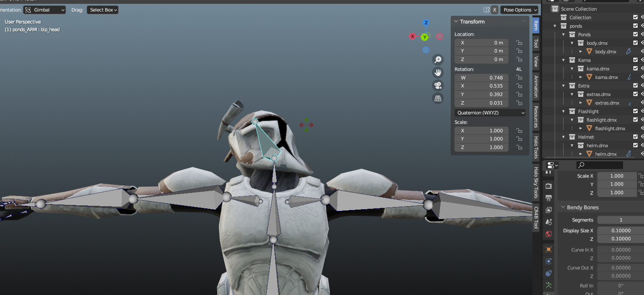Switch to the CR4B Tool sidebar tab
Screen dimensions: 644x295
point(536,218)
